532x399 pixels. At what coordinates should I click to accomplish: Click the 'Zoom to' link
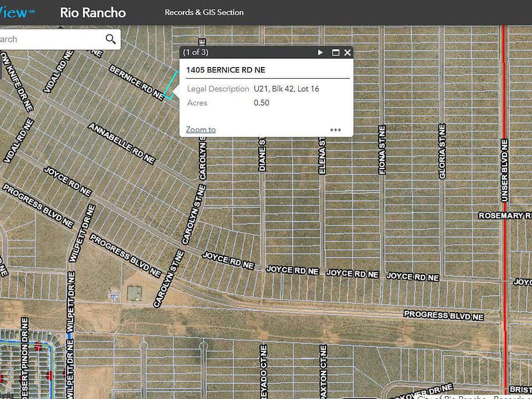(201, 130)
